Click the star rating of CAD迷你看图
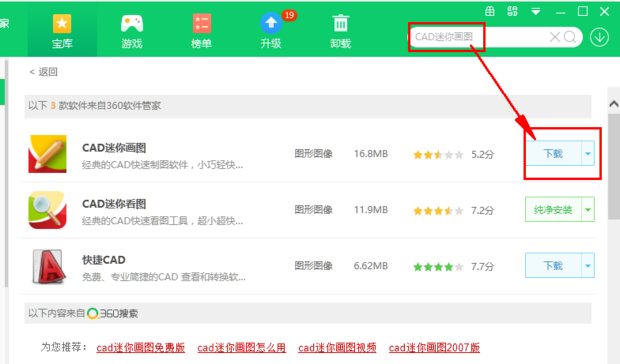620x364 pixels. [438, 211]
